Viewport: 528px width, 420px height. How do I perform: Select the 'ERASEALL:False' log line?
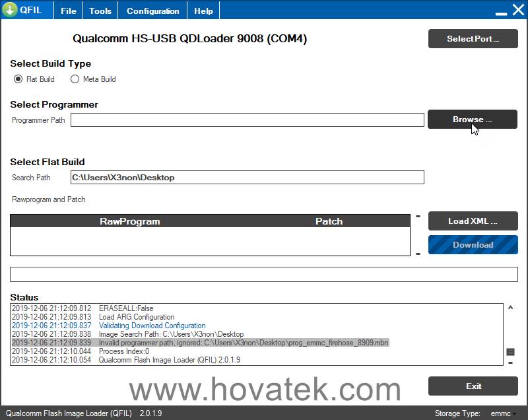point(82,308)
